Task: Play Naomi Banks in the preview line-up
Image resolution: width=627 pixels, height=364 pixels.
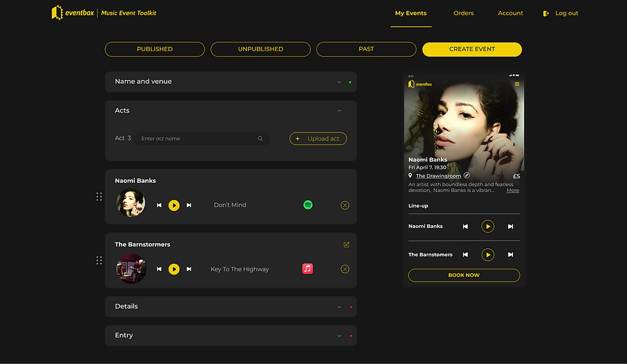Action: tap(488, 226)
